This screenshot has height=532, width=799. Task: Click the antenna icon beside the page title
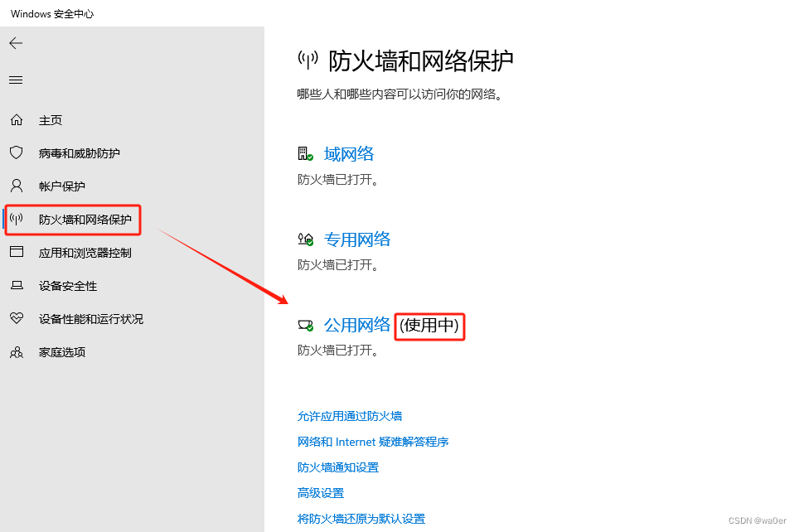click(x=307, y=60)
